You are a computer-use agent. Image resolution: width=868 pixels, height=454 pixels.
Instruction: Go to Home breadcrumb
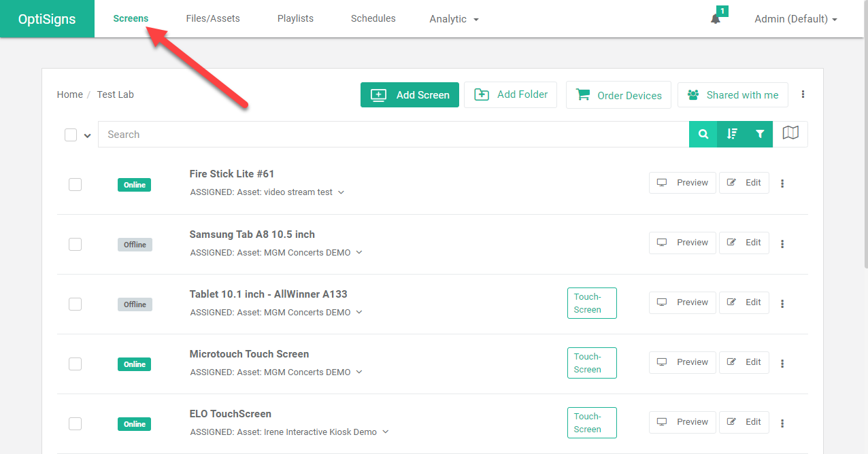tap(70, 94)
